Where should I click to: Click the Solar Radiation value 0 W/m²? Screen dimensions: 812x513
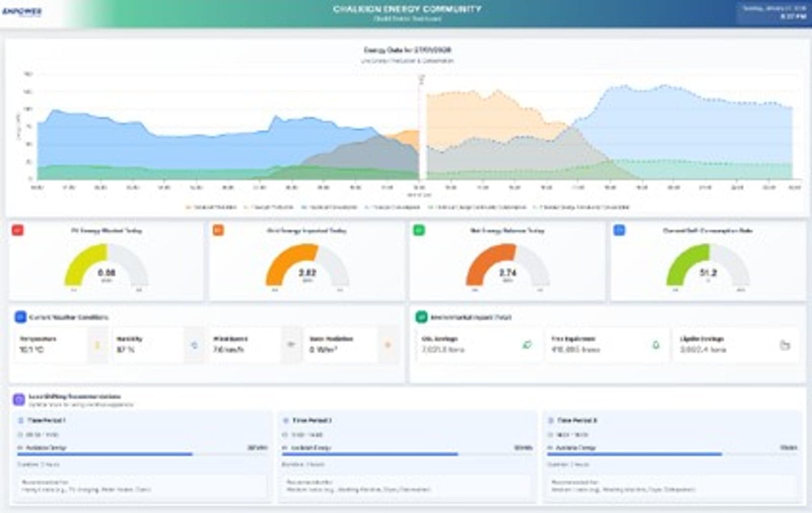tap(324, 350)
